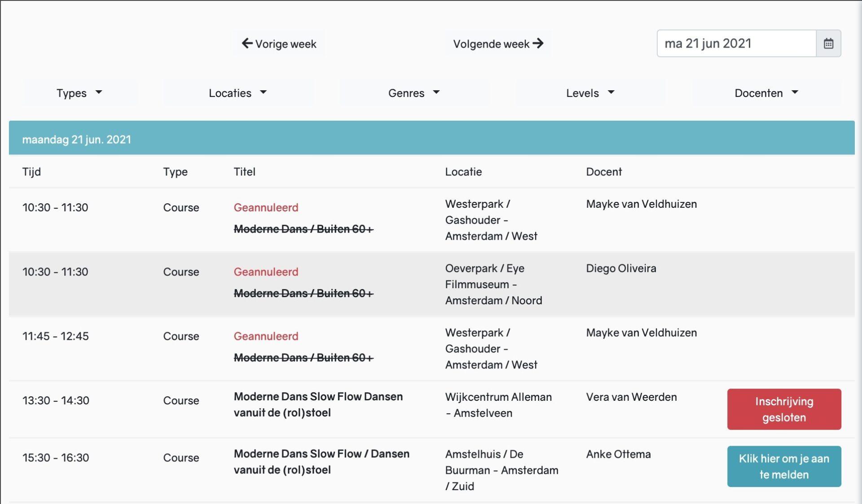Click the maandag 21 jun. 2021 header bar
Image resolution: width=862 pixels, height=504 pixels.
pos(431,139)
